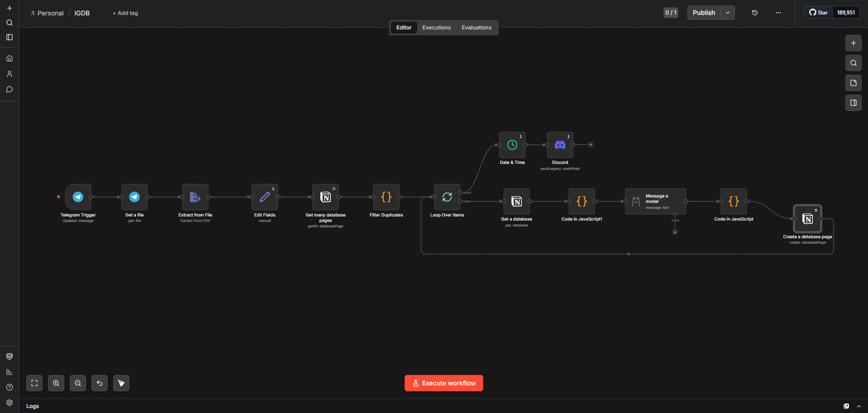This screenshot has width=868, height=413.
Task: Click Execute workflow button
Action: [x=444, y=383]
